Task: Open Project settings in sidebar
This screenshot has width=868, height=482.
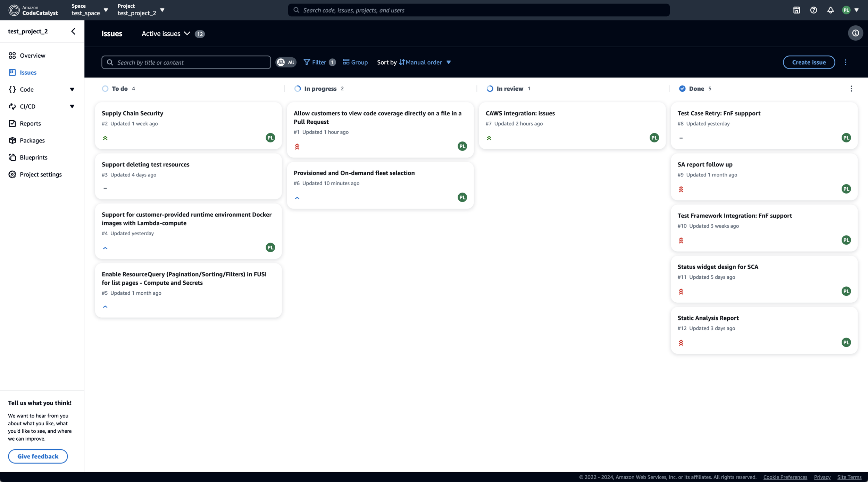Action: pos(41,174)
